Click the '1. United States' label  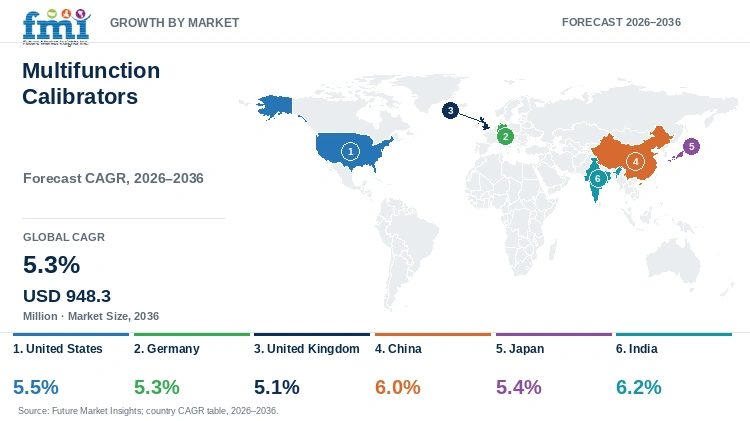pos(58,349)
